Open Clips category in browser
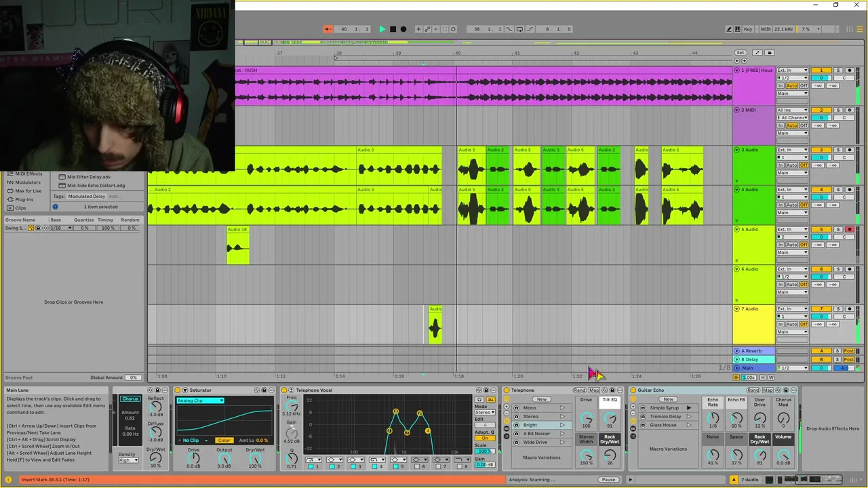Screen dimensions: 868x488 pyautogui.click(x=20, y=208)
